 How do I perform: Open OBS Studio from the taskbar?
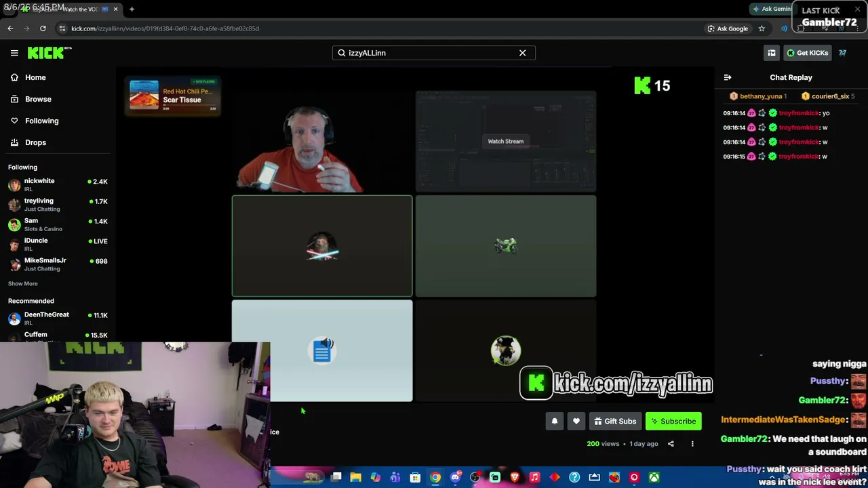(x=475, y=477)
